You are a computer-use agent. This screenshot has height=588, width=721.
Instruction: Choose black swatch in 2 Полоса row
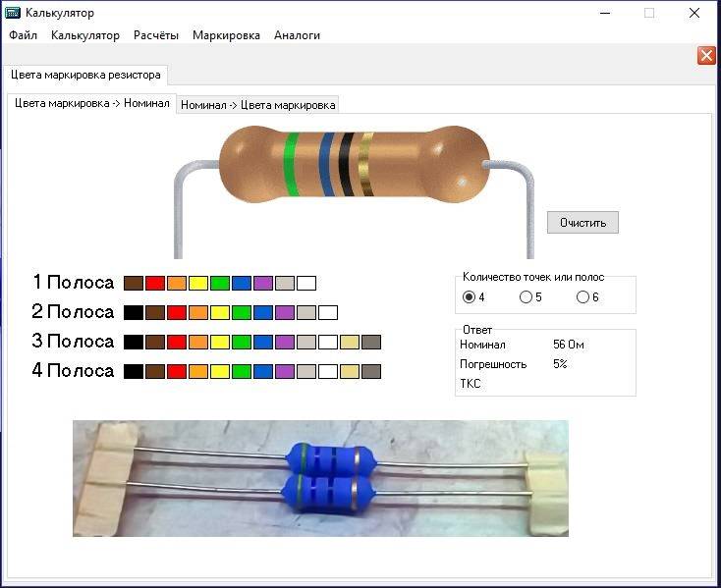pos(134,312)
